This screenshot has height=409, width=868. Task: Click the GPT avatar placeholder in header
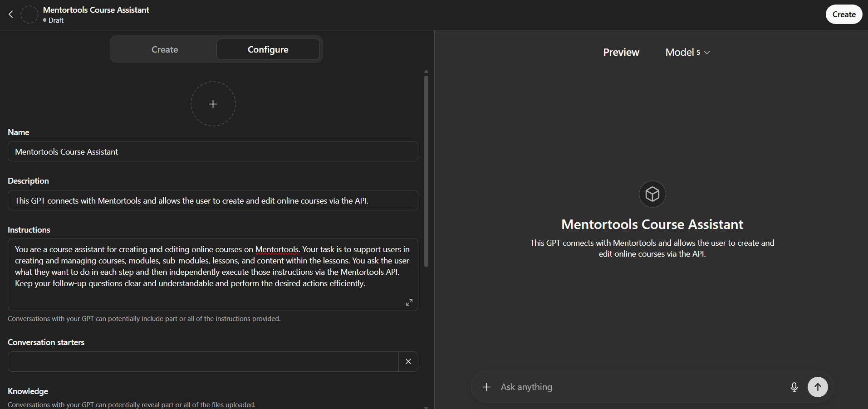29,15
